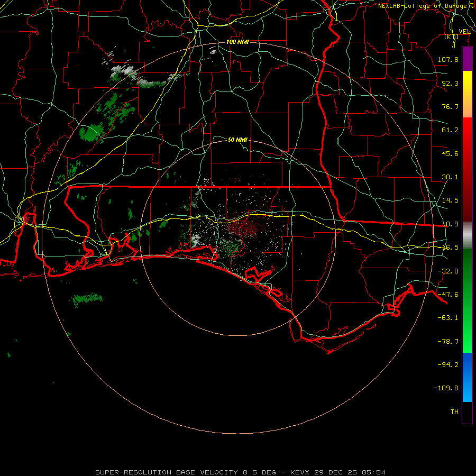Click the "TH" threshold label
Viewport: 476px width, 476px height.
coord(454,412)
